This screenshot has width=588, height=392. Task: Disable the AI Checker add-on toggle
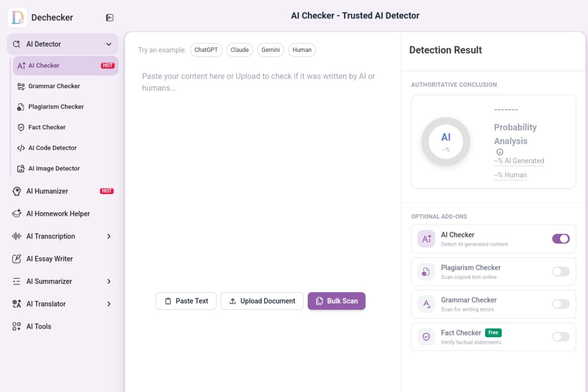[561, 239]
